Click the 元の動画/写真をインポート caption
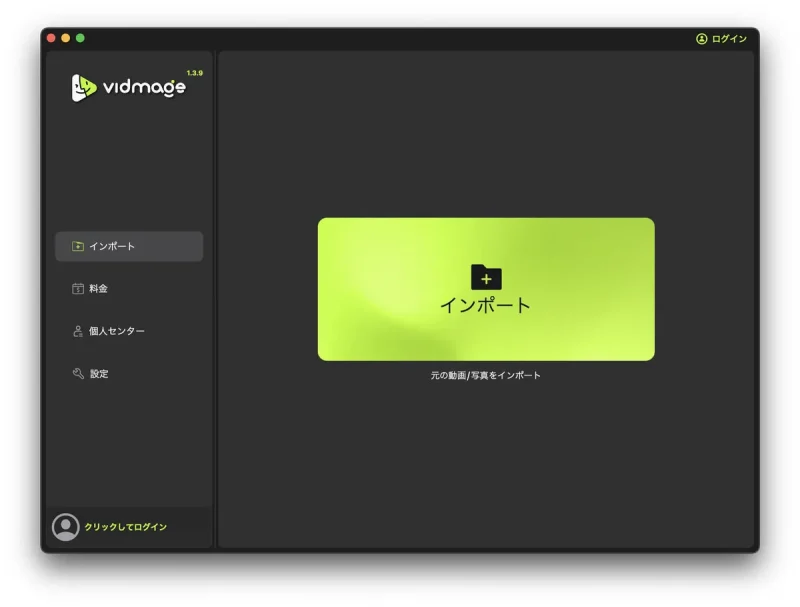This screenshot has width=800, height=607. 486,375
